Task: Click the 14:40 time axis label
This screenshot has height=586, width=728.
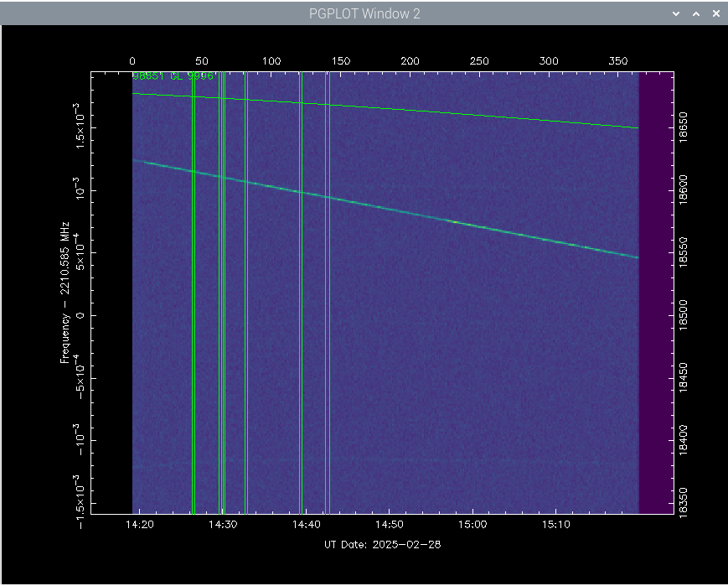Action: [307, 525]
